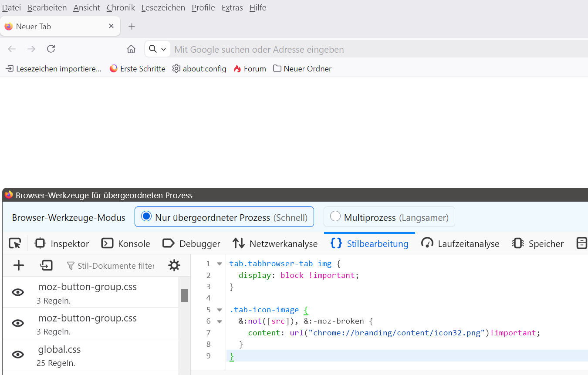Toggle eye icon of first moz-button-group.css

tap(18, 292)
